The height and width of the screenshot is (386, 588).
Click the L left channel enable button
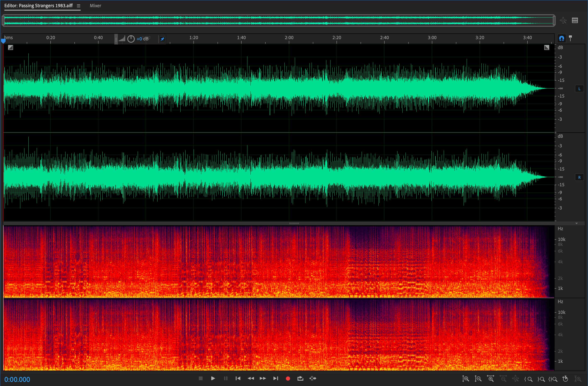click(x=579, y=89)
